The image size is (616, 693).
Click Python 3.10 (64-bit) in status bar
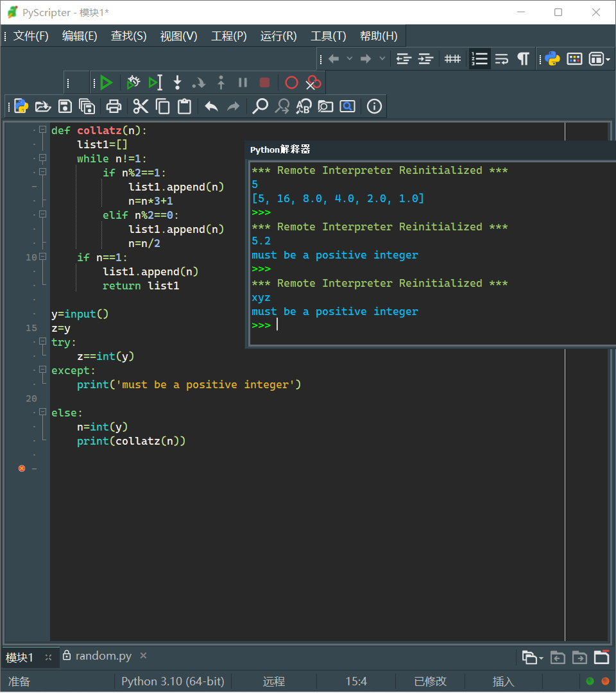(x=173, y=681)
